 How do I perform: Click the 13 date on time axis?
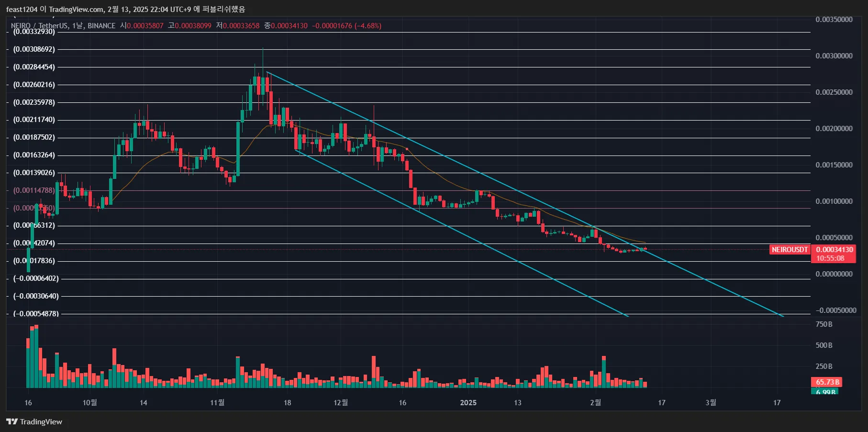click(518, 403)
